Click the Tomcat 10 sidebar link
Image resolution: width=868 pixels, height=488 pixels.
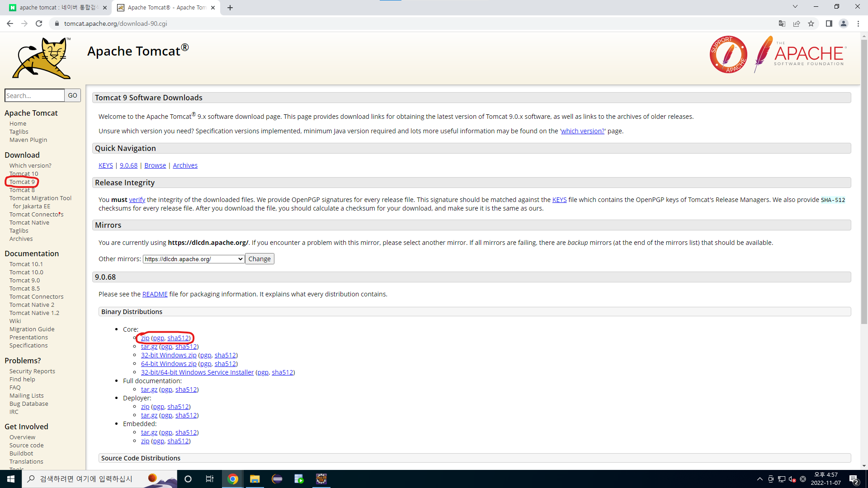point(24,174)
